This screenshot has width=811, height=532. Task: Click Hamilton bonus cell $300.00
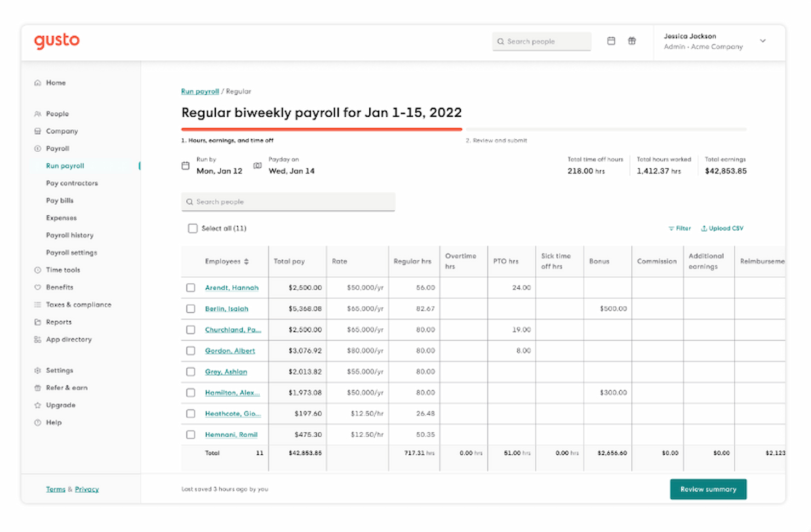[x=608, y=393]
